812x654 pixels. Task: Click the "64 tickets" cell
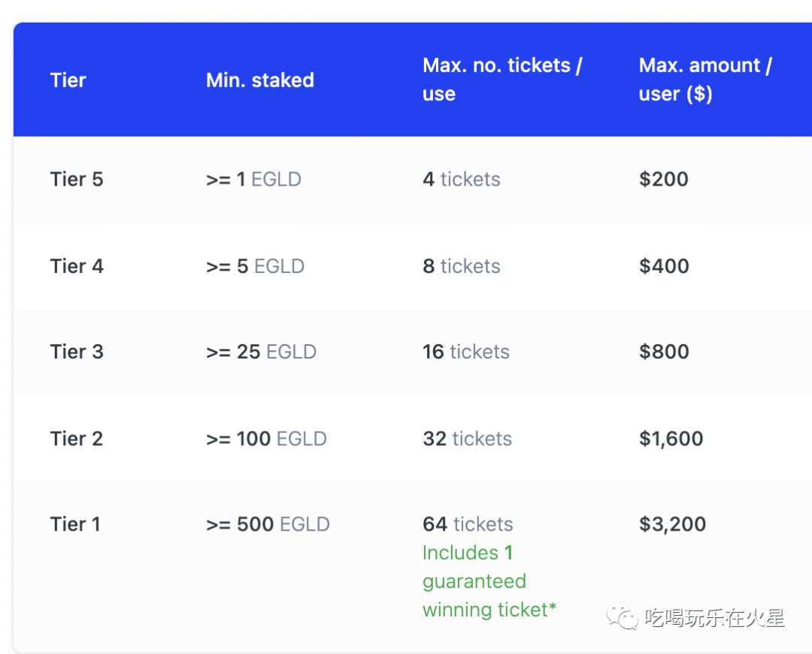468,525
